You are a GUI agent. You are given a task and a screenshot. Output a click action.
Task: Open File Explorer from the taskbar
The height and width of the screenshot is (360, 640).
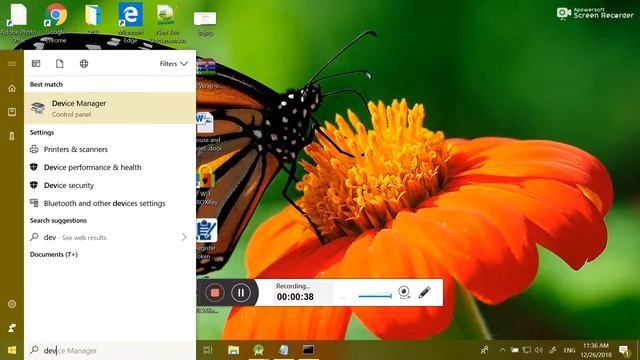tap(233, 350)
